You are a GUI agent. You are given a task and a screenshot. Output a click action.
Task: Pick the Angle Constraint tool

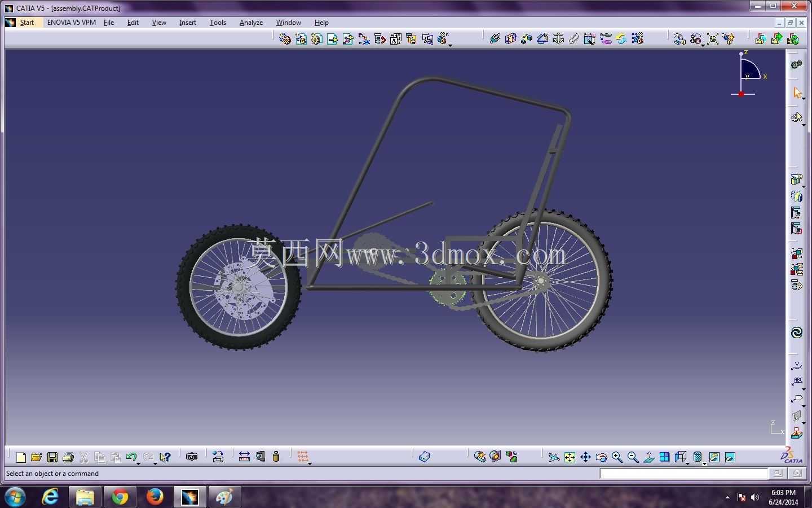(x=542, y=38)
